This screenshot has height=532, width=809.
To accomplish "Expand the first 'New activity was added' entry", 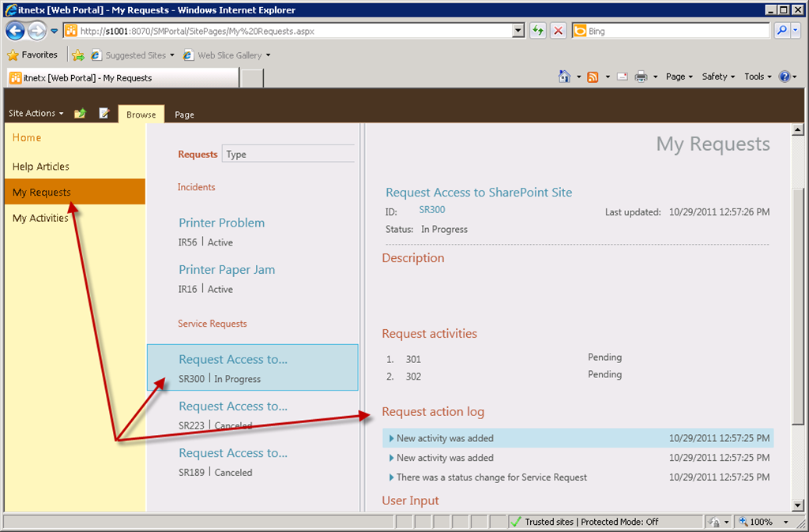I will click(x=391, y=439).
